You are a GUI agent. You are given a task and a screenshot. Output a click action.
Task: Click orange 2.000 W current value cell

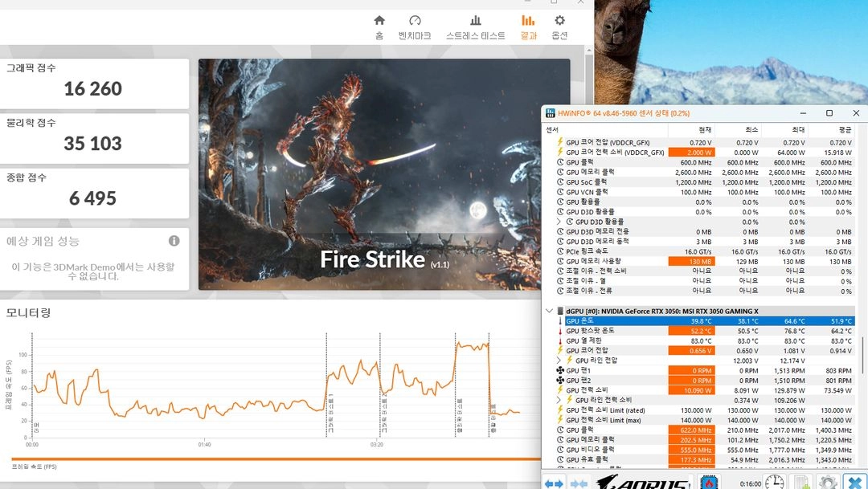tap(691, 152)
